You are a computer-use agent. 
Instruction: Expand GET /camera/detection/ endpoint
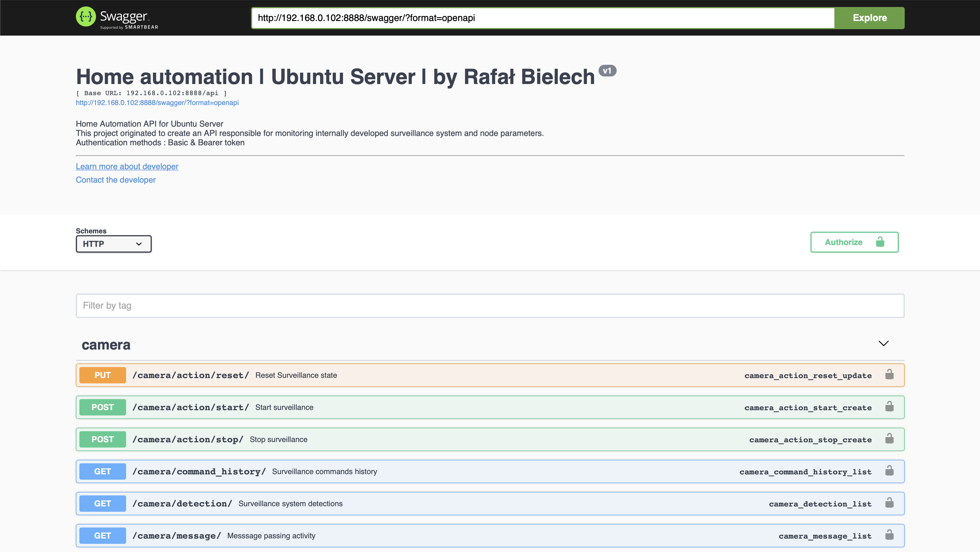point(490,504)
